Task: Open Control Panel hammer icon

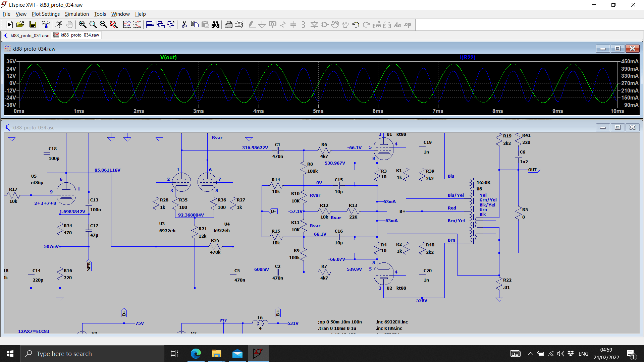Action: pos(46,24)
